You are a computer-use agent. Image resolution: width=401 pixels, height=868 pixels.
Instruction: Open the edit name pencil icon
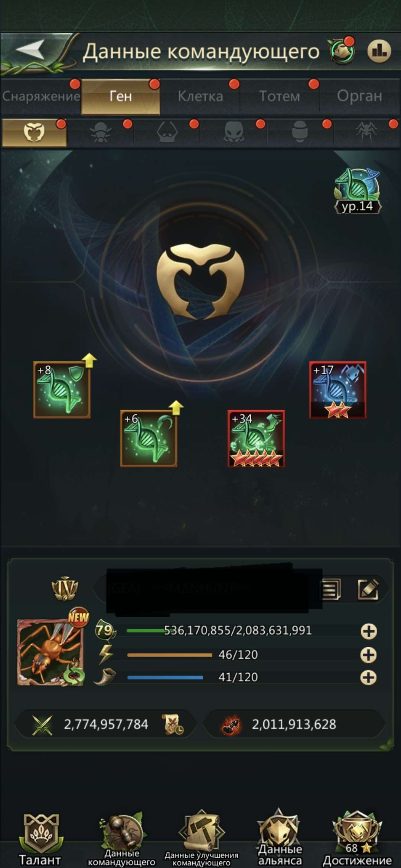click(x=368, y=589)
